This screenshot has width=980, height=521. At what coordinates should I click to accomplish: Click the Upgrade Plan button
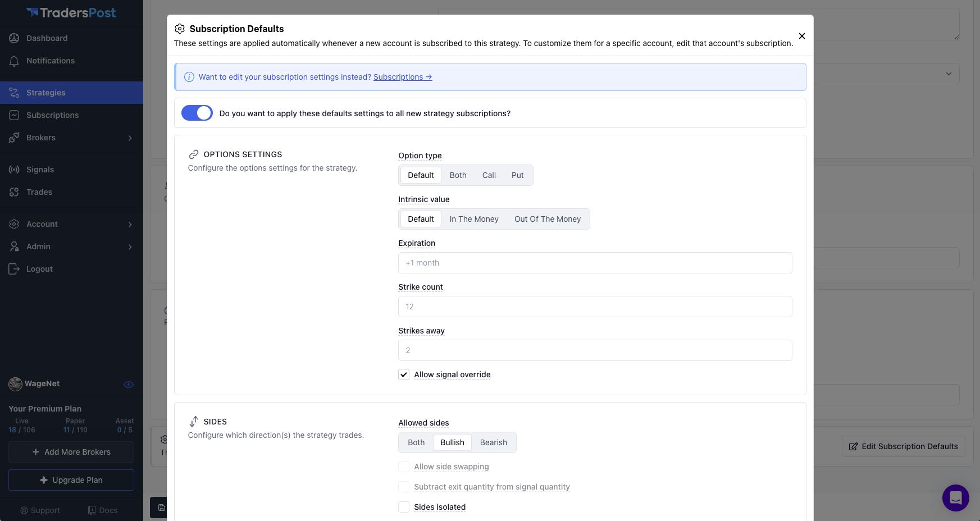tap(71, 480)
